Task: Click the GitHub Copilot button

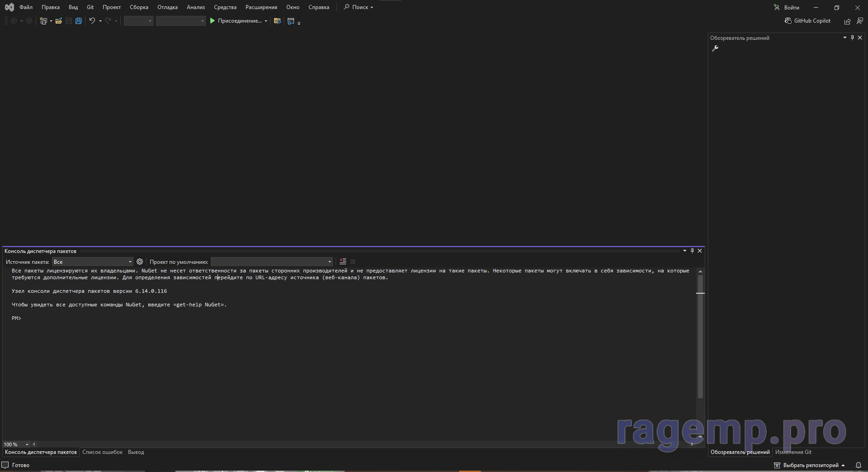Action: [x=808, y=21]
